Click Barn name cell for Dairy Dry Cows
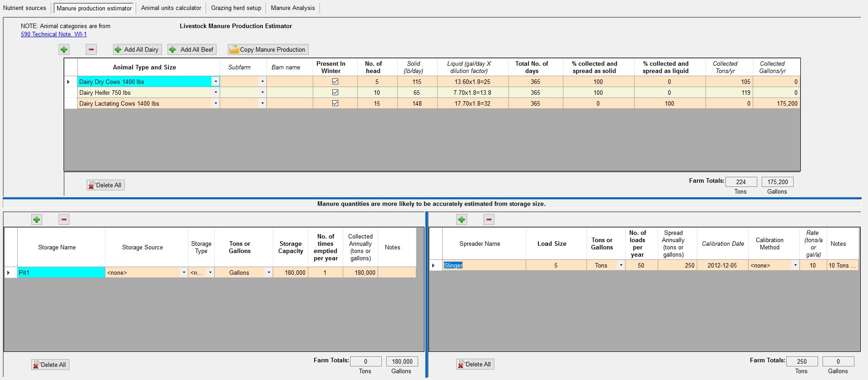The image size is (868, 380). (x=290, y=82)
